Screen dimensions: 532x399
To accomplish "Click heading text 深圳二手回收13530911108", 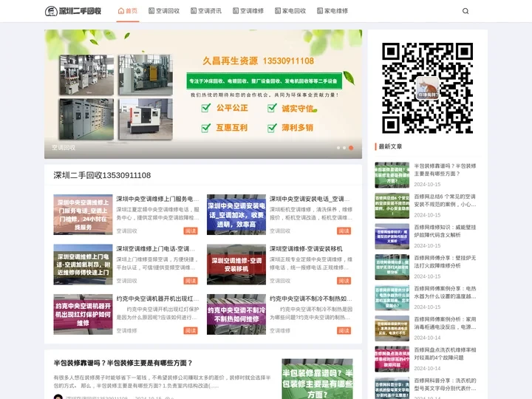I will click(102, 175).
